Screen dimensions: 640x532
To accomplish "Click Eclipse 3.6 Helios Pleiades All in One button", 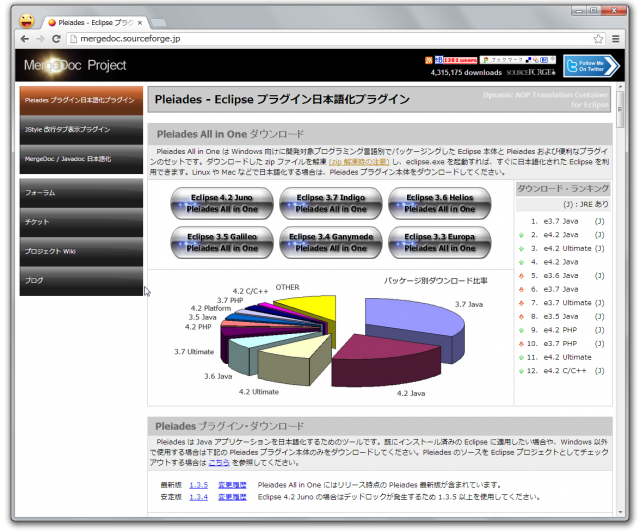I will (x=440, y=203).
